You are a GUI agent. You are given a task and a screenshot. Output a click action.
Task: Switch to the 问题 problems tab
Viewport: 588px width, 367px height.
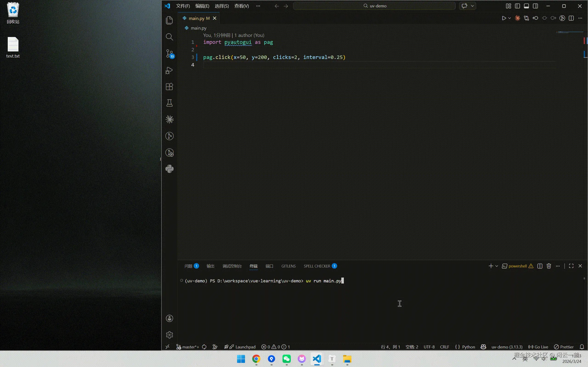(x=189, y=266)
